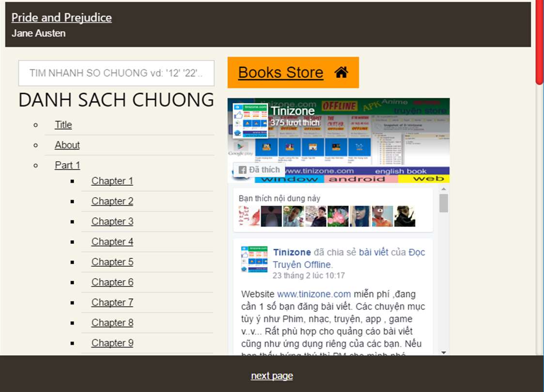Click the Facebook logo icon in Đã thích button
The image size is (544, 392).
tap(243, 170)
